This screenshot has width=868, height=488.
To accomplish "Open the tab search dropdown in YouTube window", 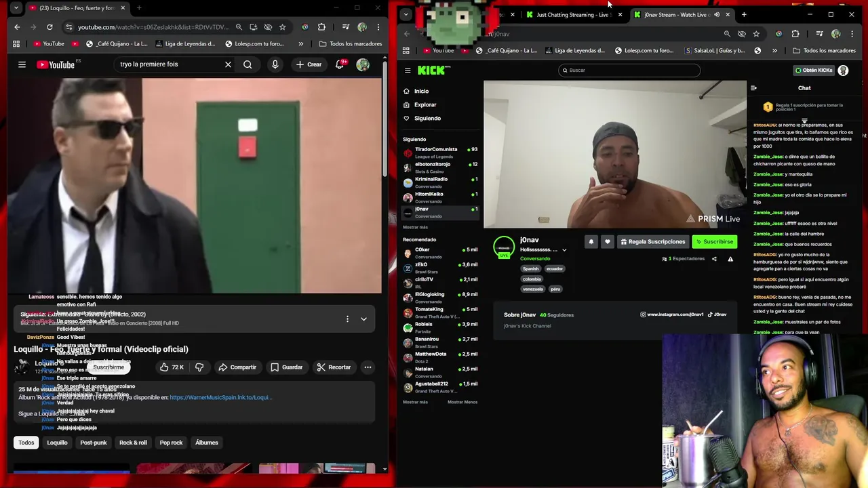I will pyautogui.click(x=16, y=8).
